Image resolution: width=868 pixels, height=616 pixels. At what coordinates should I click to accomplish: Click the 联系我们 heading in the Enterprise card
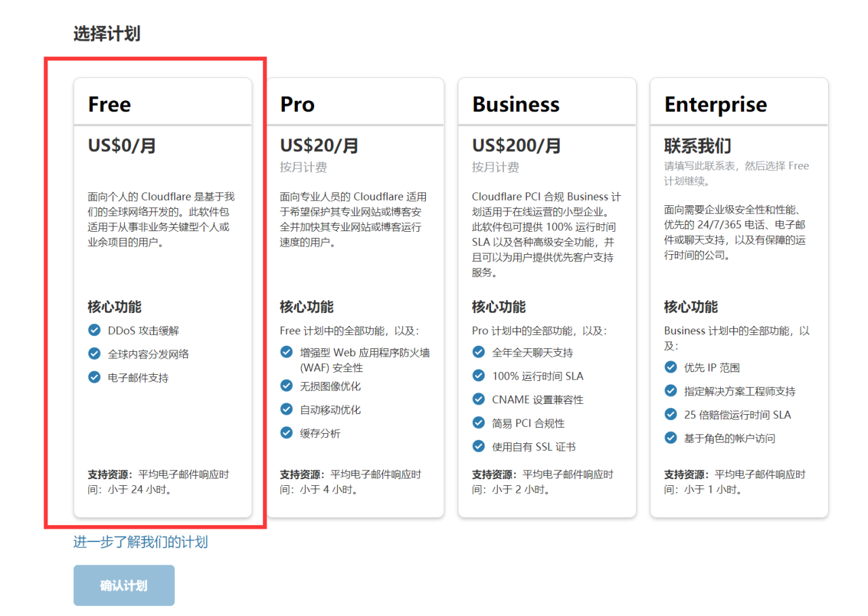coord(698,146)
